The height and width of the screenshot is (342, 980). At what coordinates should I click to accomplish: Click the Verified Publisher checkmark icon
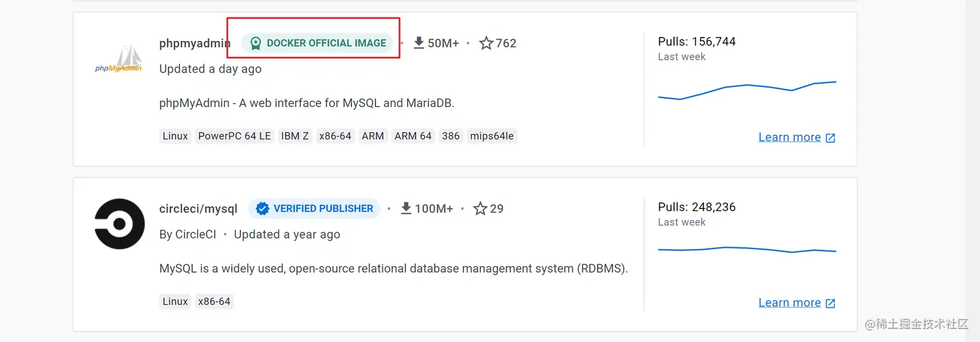262,209
